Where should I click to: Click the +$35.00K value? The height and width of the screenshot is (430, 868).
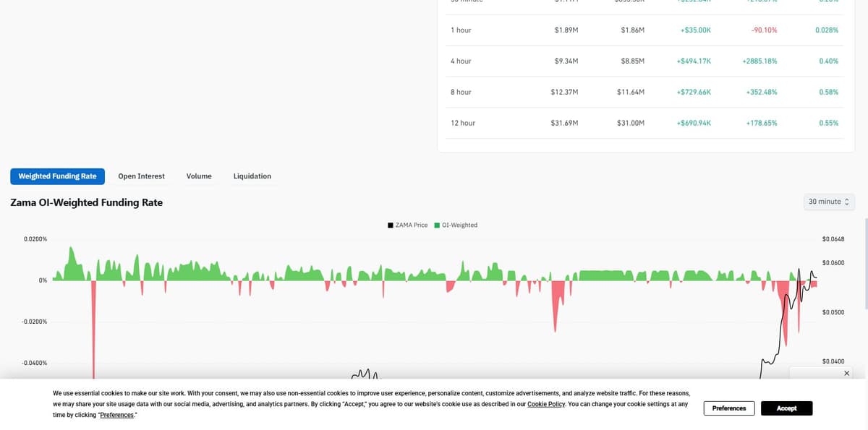click(x=696, y=30)
